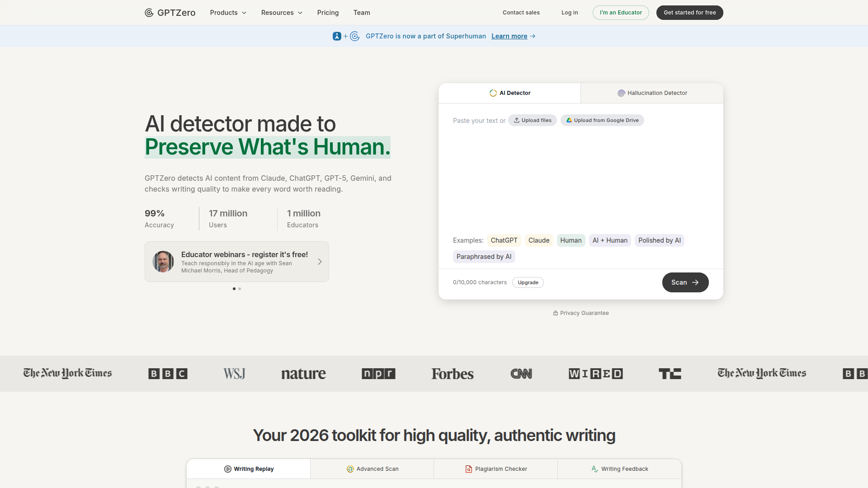This screenshot has height=488, width=868.
Task: Click the Log in link
Action: pyautogui.click(x=570, y=13)
